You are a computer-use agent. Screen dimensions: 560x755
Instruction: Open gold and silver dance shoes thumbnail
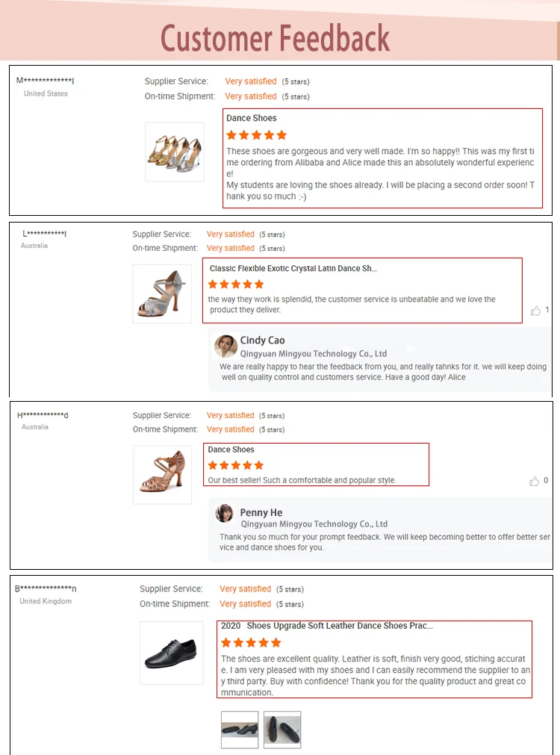(x=175, y=152)
